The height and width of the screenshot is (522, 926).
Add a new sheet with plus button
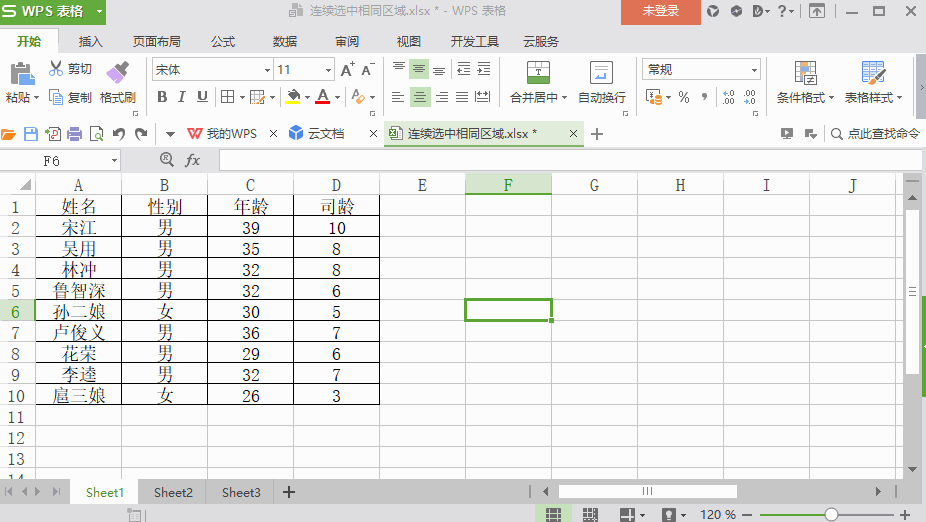[x=289, y=492]
